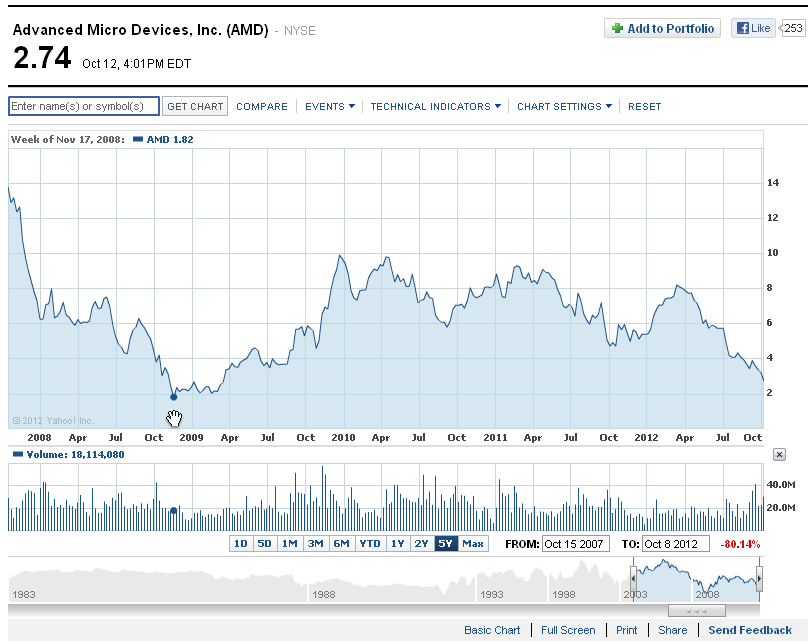Image resolution: width=812 pixels, height=644 pixels.
Task: Click the Add to Portfolio text
Action: tap(671, 28)
